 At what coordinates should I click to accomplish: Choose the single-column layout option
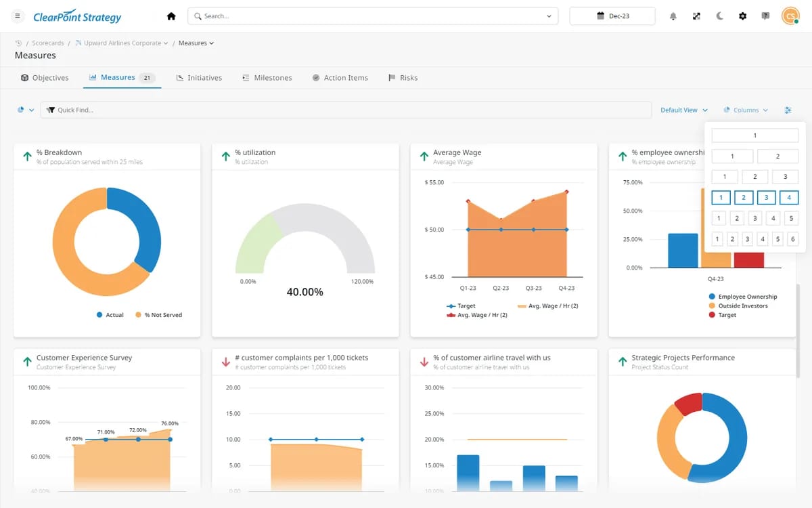[755, 136]
